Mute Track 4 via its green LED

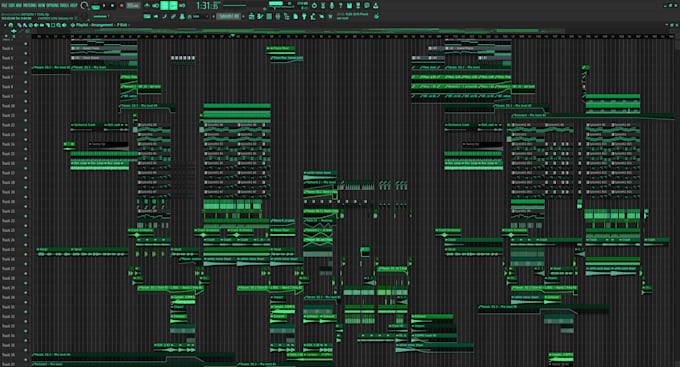(x=26, y=53)
